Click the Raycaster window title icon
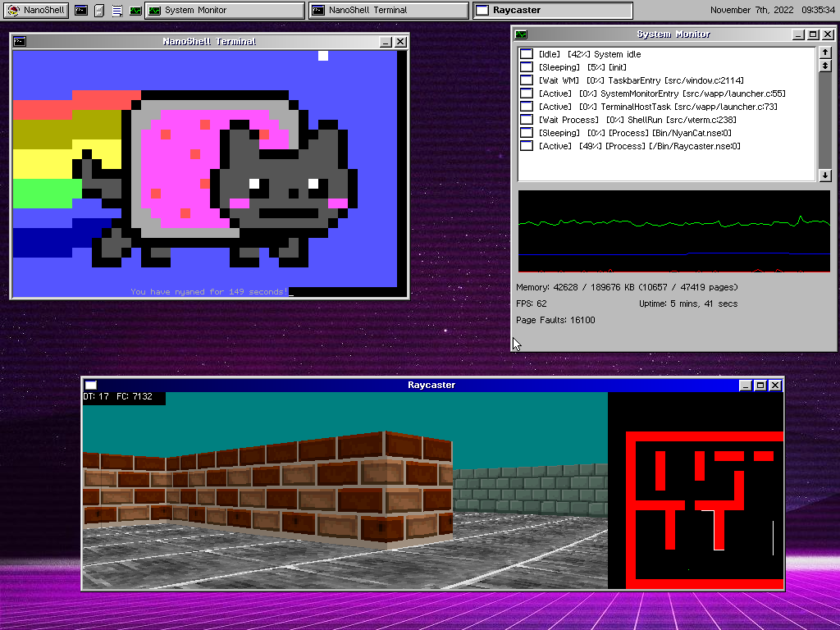 pyautogui.click(x=91, y=386)
